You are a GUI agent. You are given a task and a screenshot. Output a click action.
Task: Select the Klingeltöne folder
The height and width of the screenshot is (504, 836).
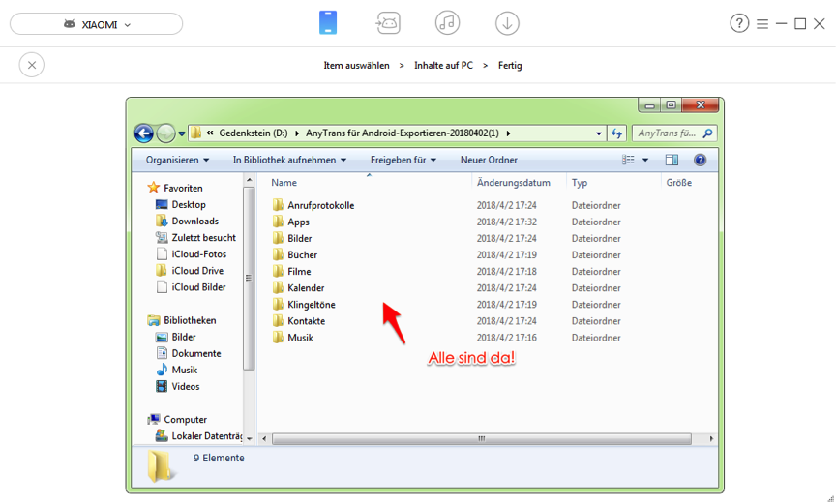[x=311, y=305]
